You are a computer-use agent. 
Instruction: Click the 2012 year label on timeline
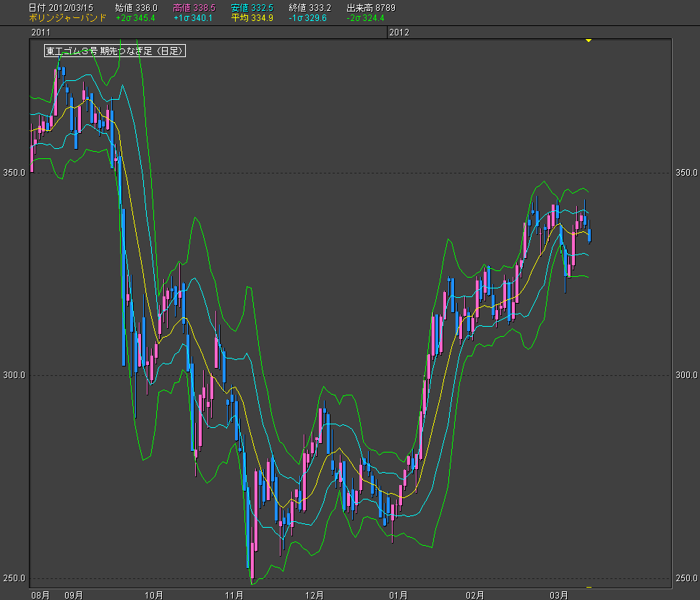(399, 33)
